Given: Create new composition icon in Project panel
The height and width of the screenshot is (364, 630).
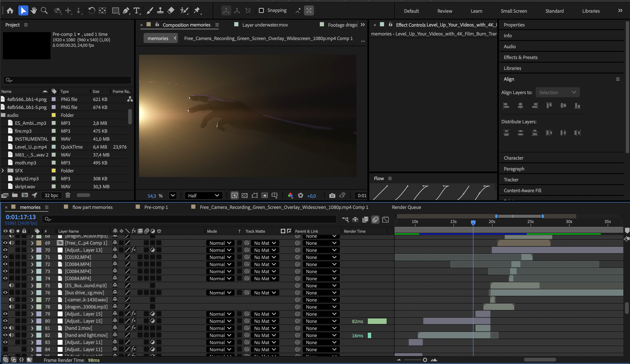Looking at the screenshot, I should tap(25, 195).
